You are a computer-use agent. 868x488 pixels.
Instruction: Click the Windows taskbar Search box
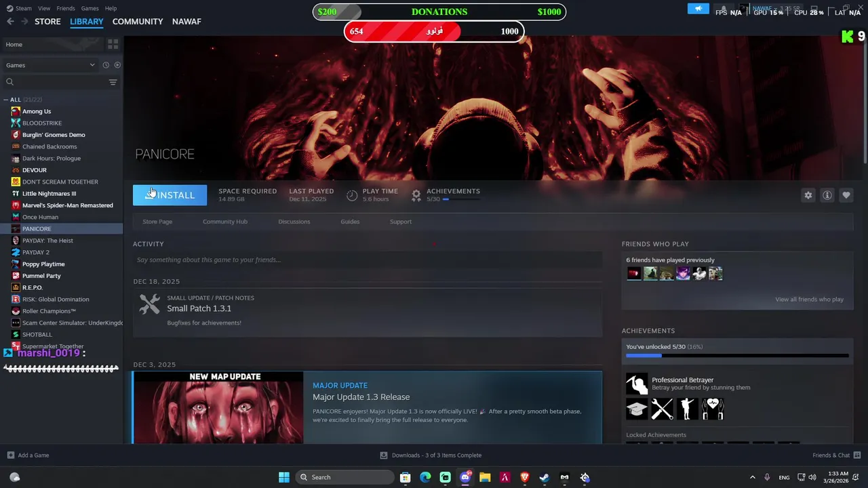click(x=344, y=477)
